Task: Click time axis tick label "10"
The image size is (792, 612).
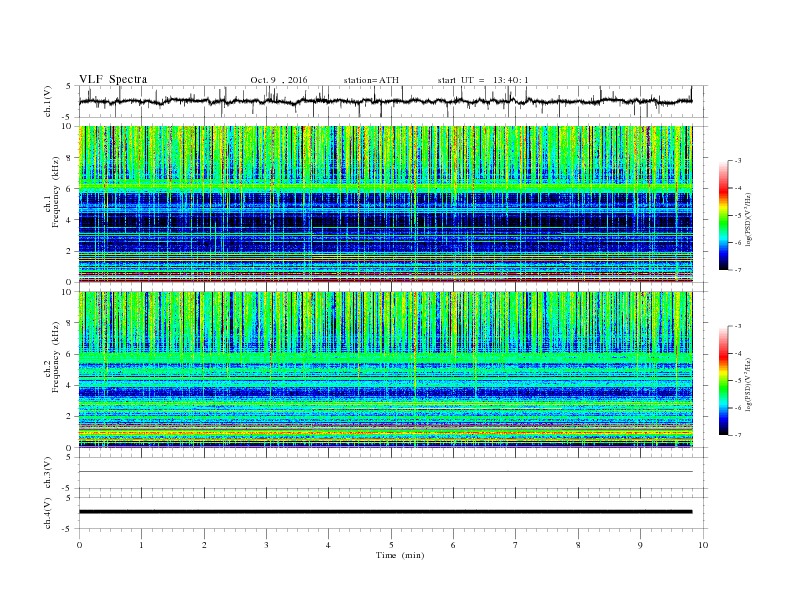Action: coord(703,545)
